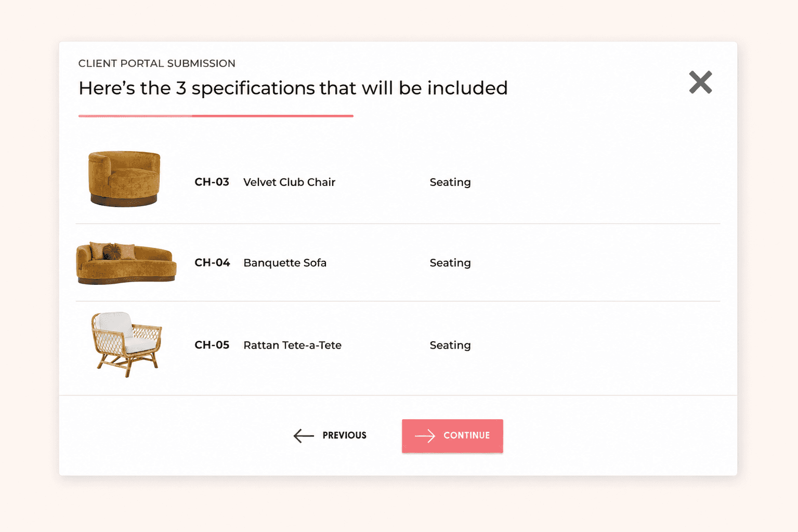Close the client portal submission dialog
Screen dimensions: 798x532
(x=700, y=82)
